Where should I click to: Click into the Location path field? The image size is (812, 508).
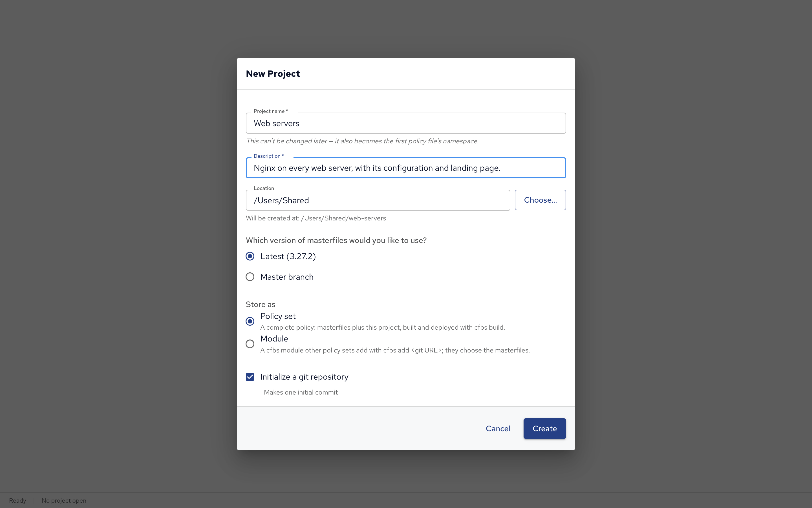coord(378,200)
